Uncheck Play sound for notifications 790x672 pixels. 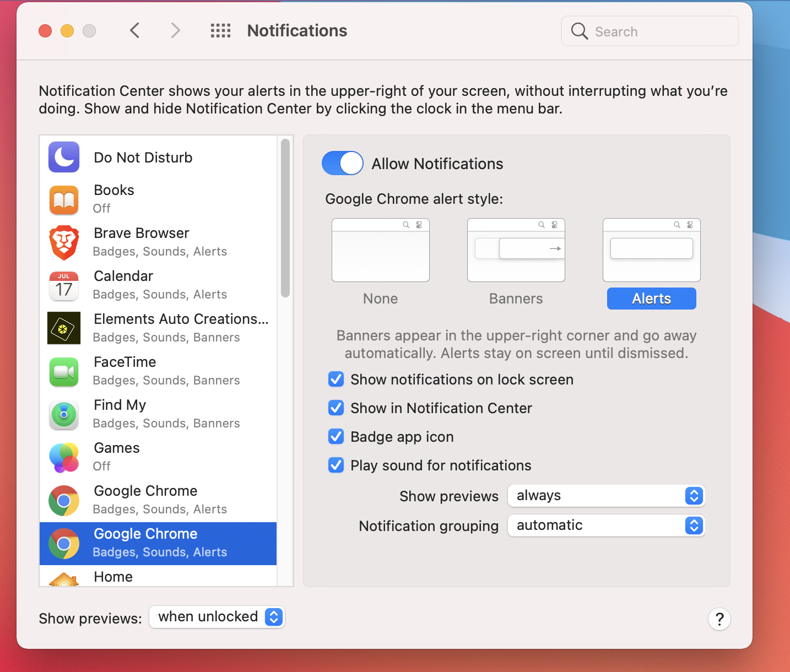click(336, 465)
